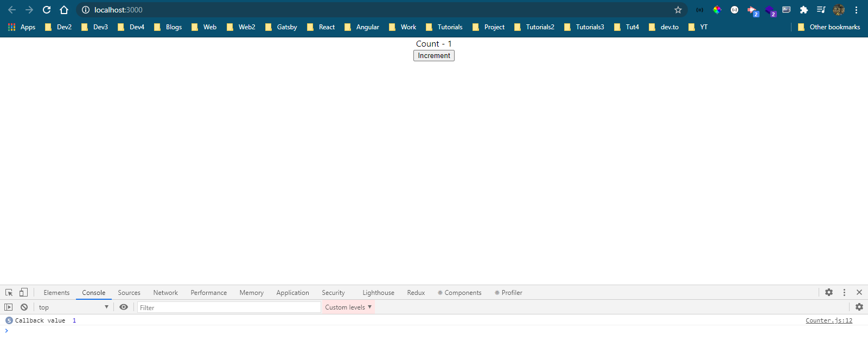Viewport: 868px width, 341px height.
Task: Click the 'Count - 1' text
Action: [x=434, y=44]
